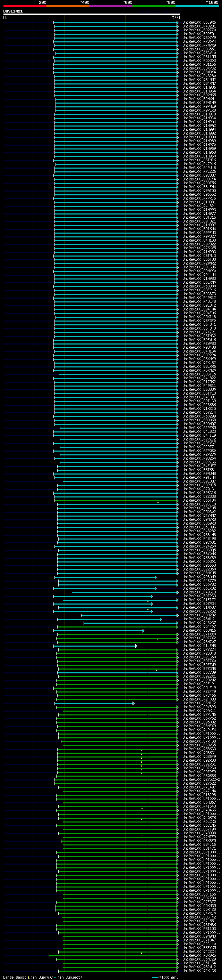Open hit UniRef100_B9RN65

pyautogui.click(x=199, y=95)
